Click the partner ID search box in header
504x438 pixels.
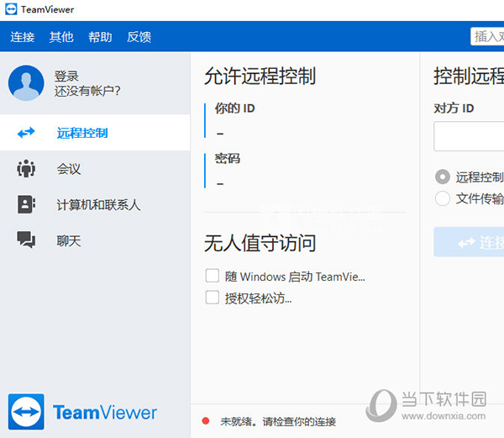(487, 36)
